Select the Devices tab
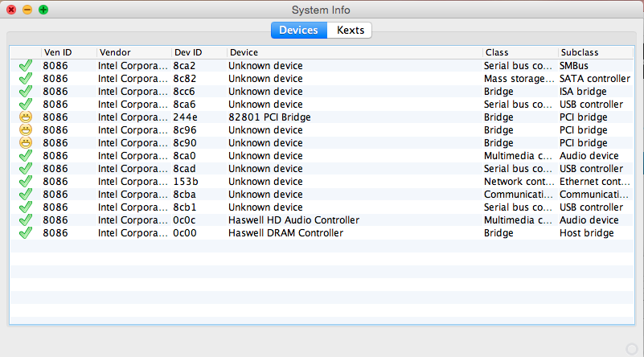 298,31
